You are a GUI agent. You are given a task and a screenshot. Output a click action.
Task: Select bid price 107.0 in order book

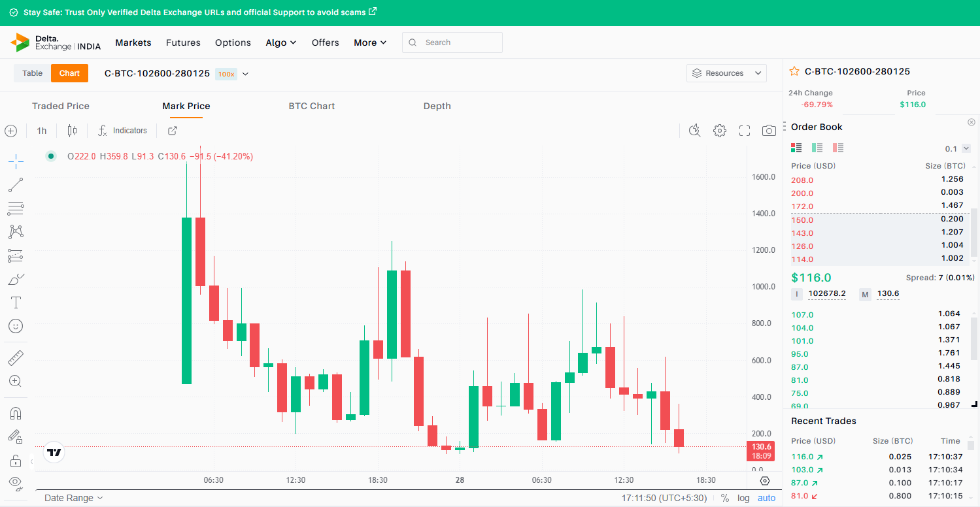click(x=802, y=314)
